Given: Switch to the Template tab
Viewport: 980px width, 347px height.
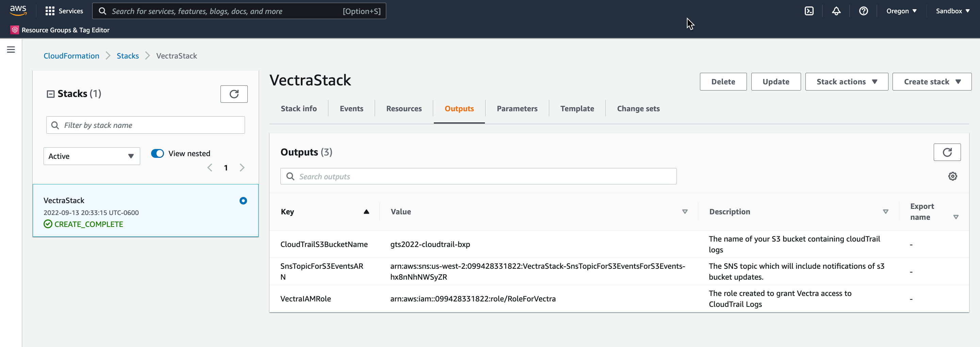Looking at the screenshot, I should pos(577,109).
